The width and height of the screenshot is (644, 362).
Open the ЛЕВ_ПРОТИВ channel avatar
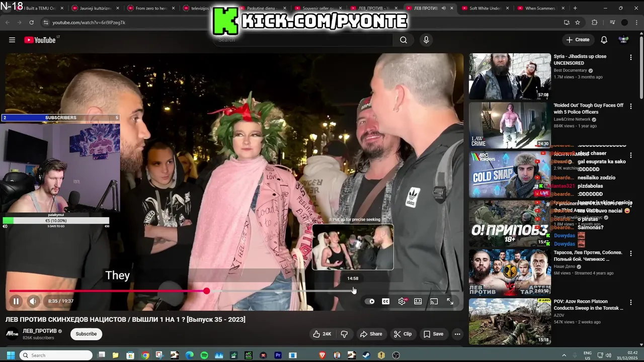click(12, 334)
